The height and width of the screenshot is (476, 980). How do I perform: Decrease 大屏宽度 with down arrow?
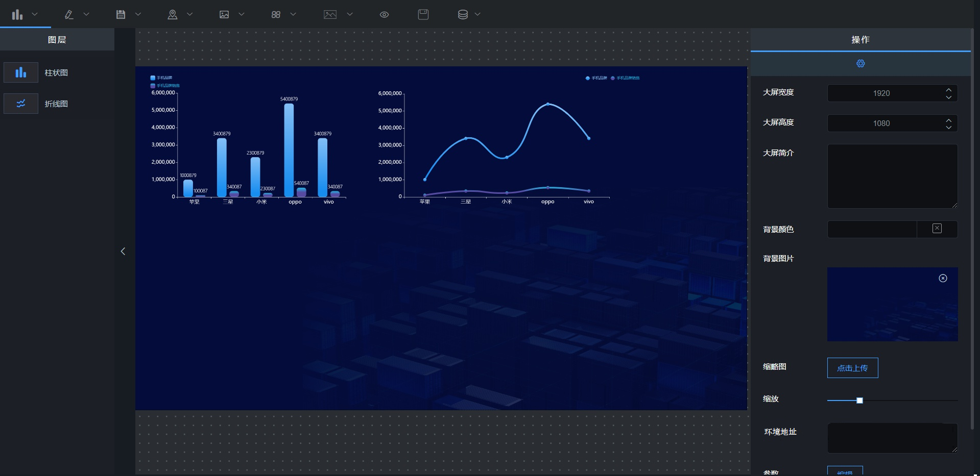click(948, 97)
